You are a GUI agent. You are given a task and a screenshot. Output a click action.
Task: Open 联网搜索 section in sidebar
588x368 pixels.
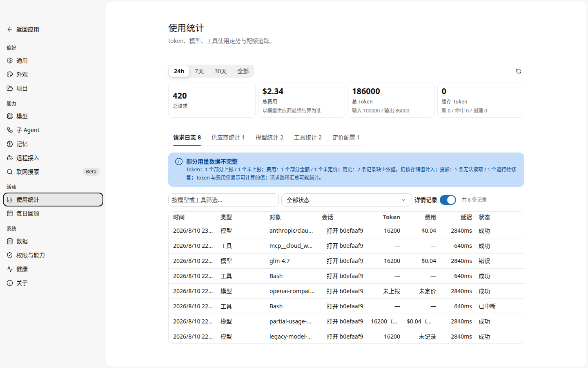(53, 172)
